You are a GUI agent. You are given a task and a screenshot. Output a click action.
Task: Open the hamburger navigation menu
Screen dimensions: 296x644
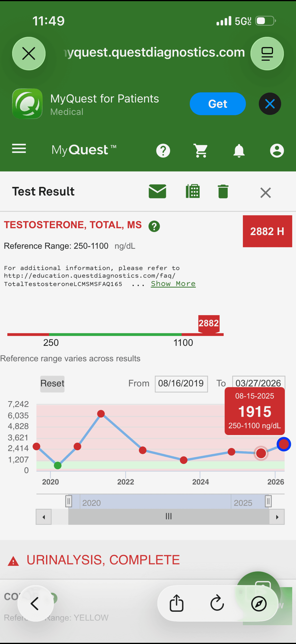click(x=19, y=149)
